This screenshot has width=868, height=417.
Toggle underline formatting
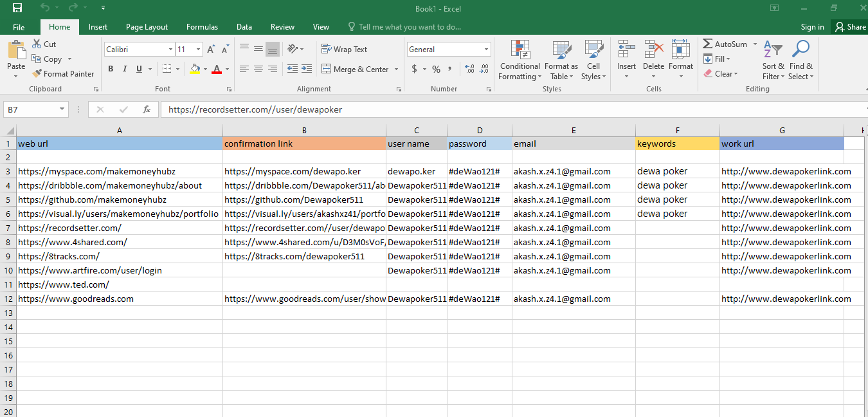click(138, 69)
